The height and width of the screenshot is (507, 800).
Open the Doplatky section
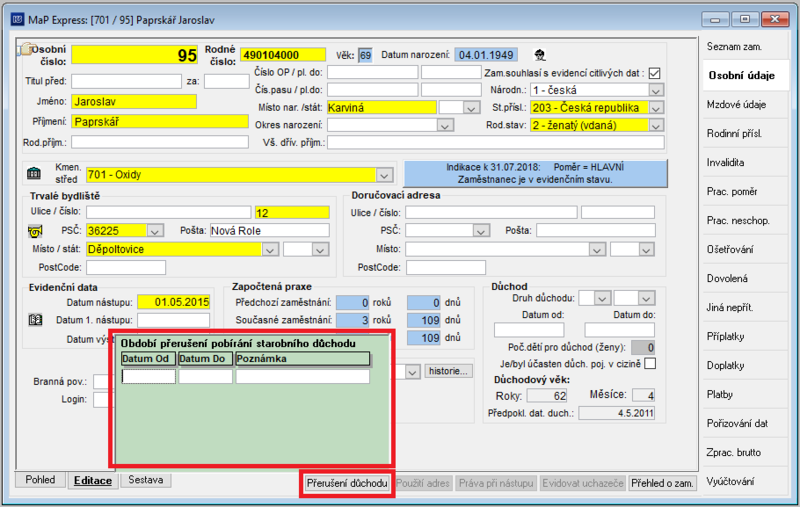[745, 366]
